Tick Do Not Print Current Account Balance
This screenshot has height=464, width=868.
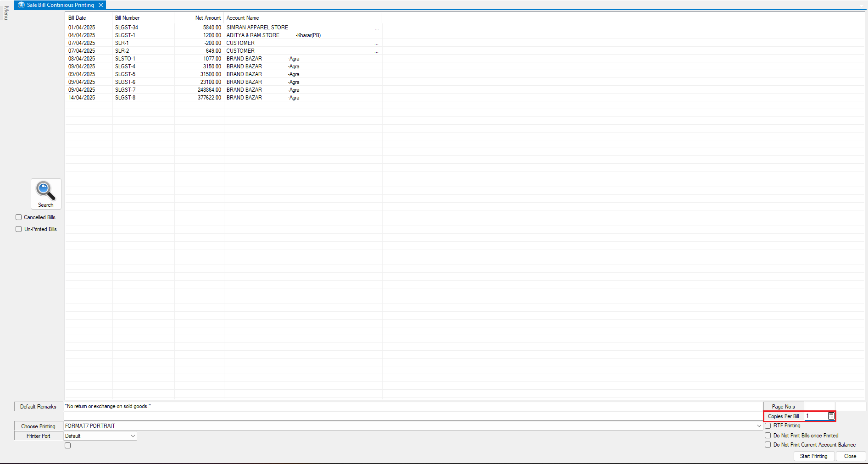click(x=768, y=445)
